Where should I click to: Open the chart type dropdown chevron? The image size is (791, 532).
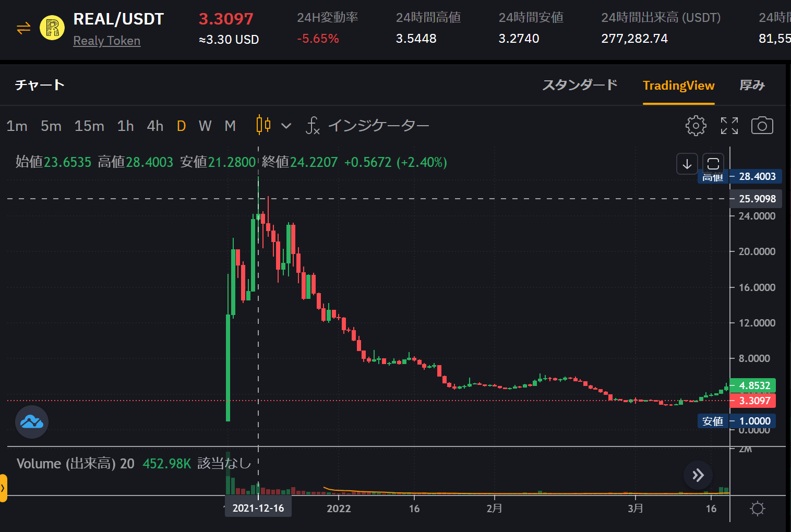(x=286, y=126)
